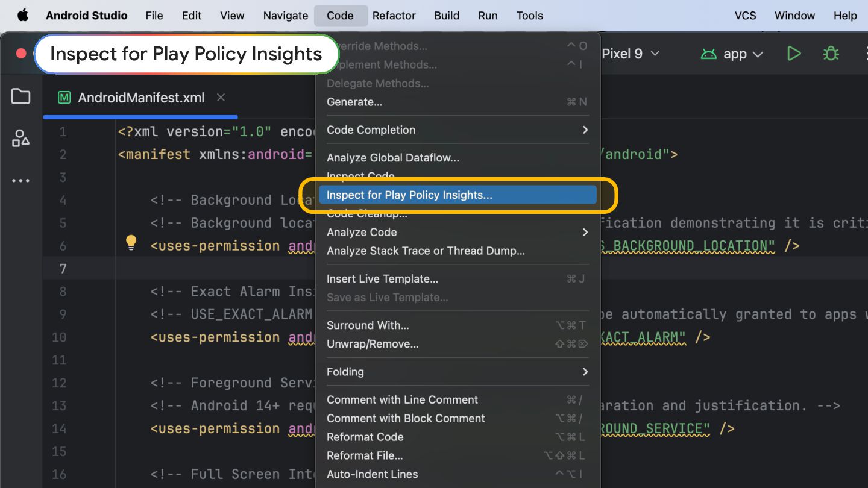Screen dimensions: 868x488
Task: Expand the Folding submenu
Action: point(458,372)
